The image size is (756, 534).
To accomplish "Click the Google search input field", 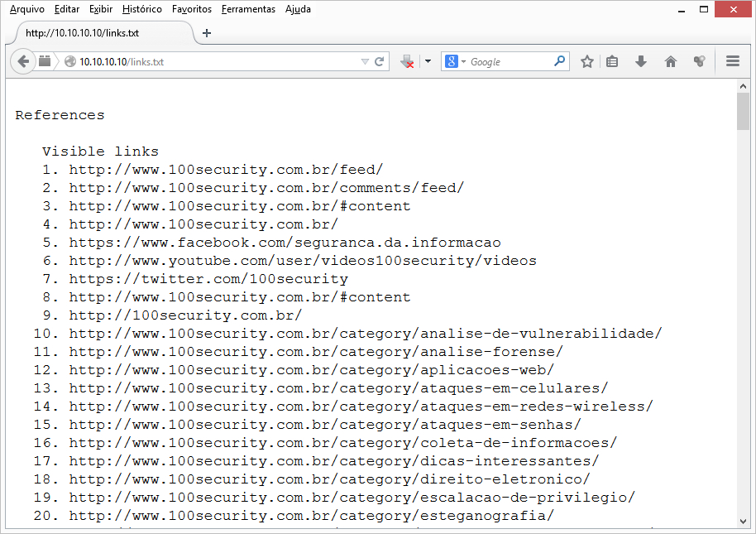I will pos(509,61).
